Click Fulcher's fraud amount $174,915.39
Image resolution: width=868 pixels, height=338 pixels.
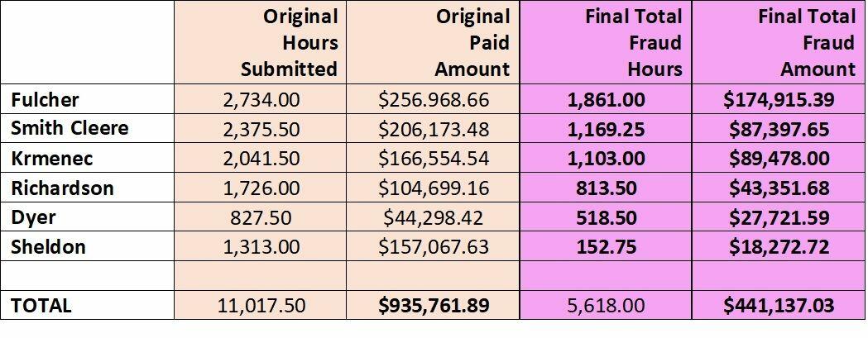779,99
